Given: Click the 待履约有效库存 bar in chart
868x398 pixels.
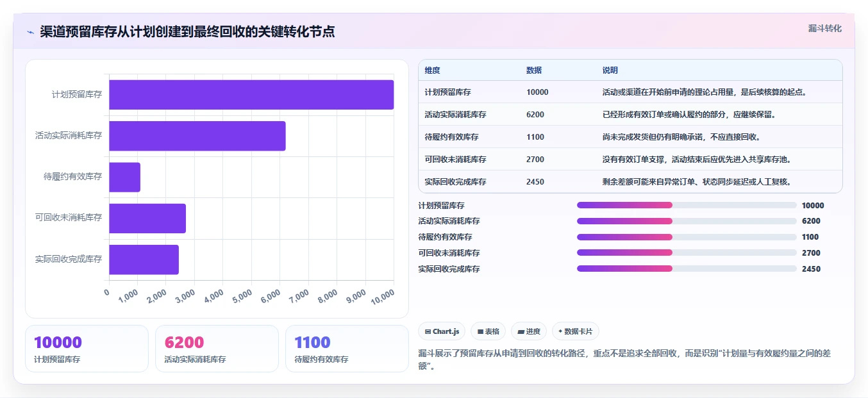Looking at the screenshot, I should click(124, 177).
